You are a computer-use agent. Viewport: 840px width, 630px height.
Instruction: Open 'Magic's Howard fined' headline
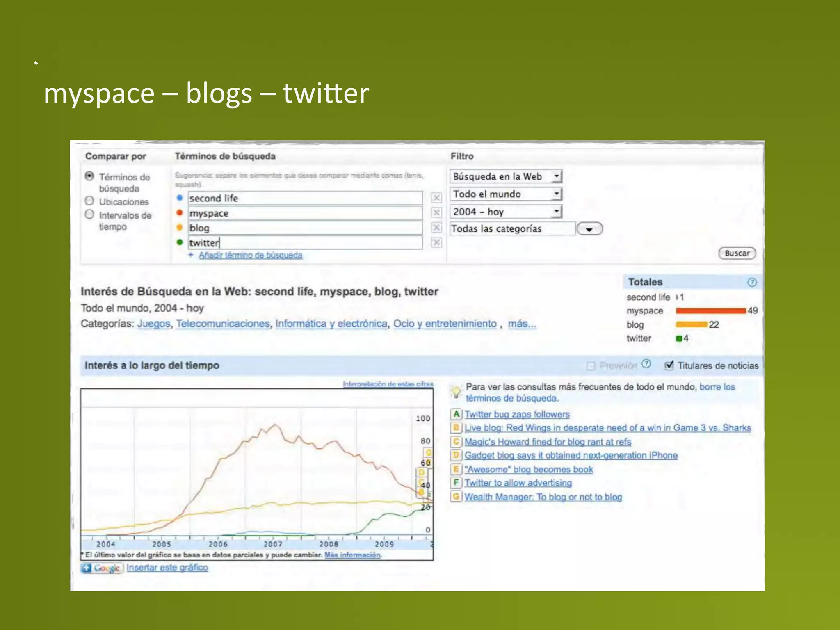[548, 442]
